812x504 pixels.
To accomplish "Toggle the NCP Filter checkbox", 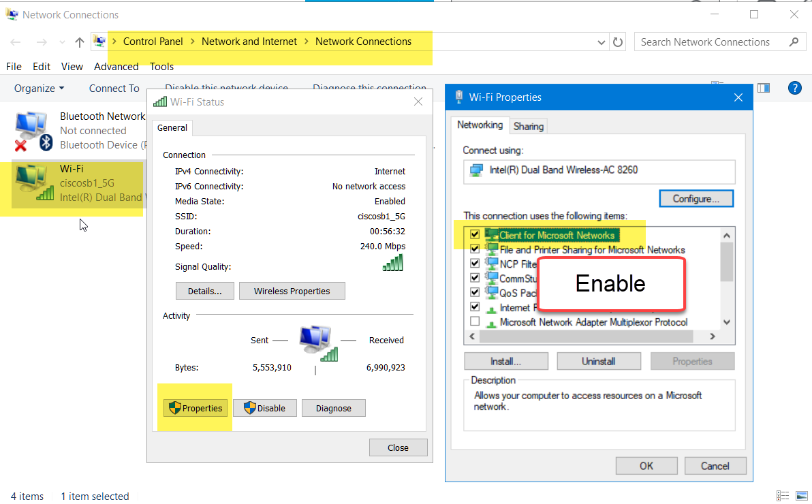I will [474, 263].
